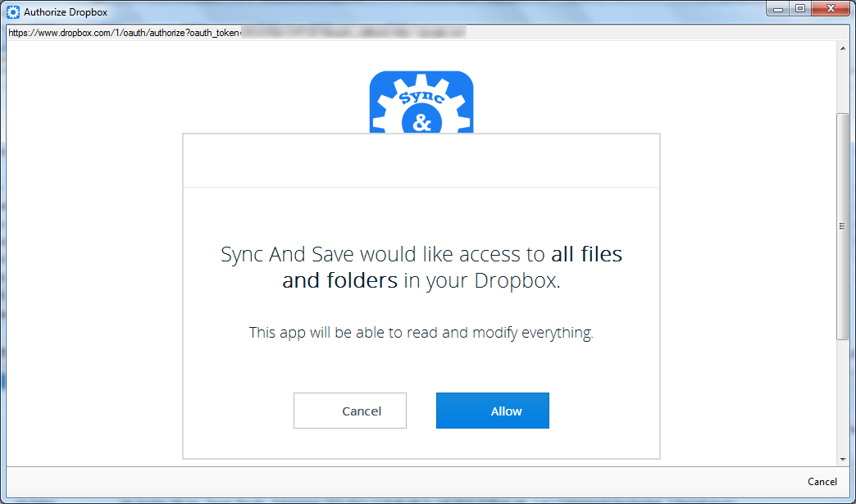The height and width of the screenshot is (504, 856).
Task: Click Cancel in the bottom status bar
Action: [x=822, y=482]
